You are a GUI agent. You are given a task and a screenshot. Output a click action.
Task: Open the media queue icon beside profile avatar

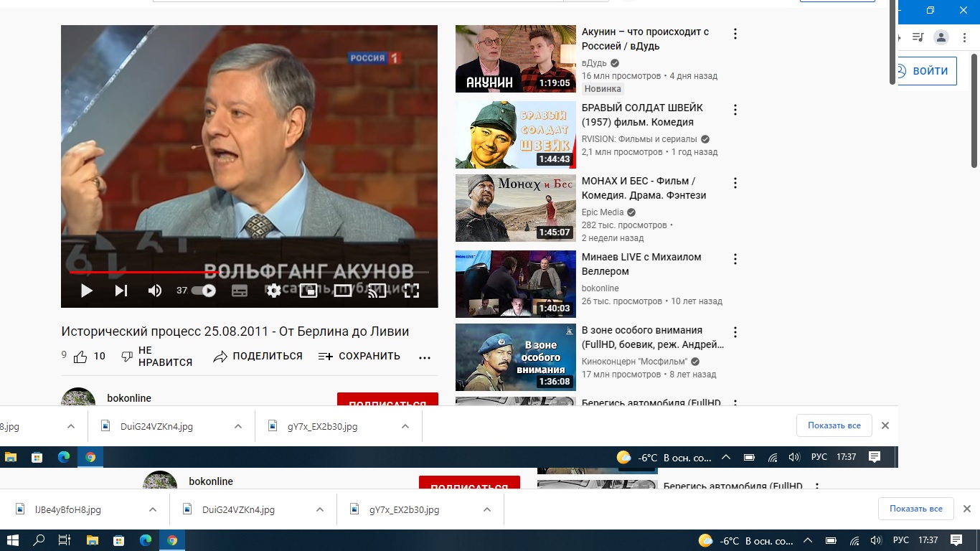[918, 37]
